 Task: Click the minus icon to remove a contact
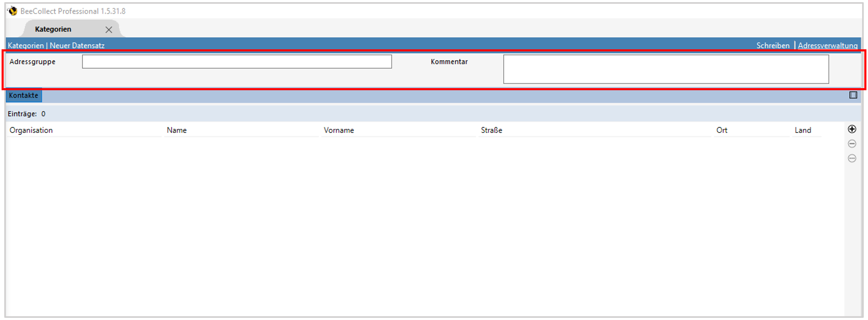(852, 144)
